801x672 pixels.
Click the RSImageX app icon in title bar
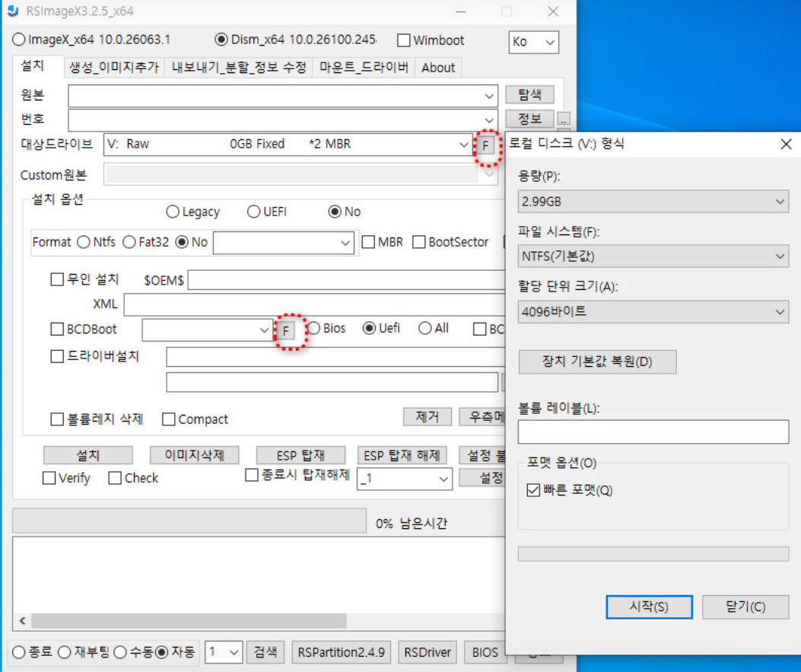(x=11, y=11)
